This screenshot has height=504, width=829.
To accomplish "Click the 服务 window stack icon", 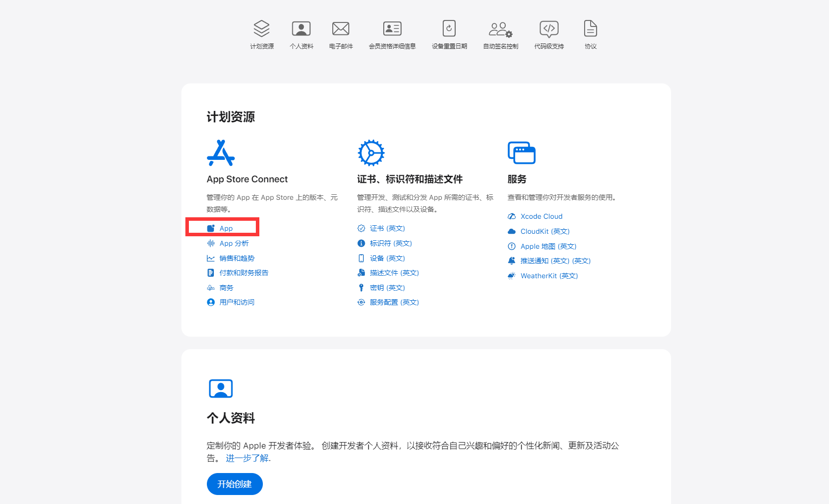I will point(522,153).
